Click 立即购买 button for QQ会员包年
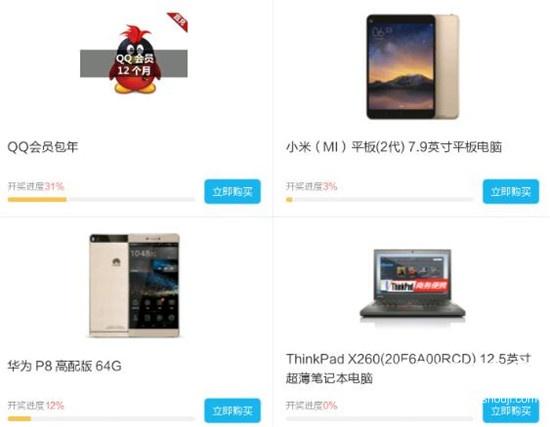 [233, 192]
